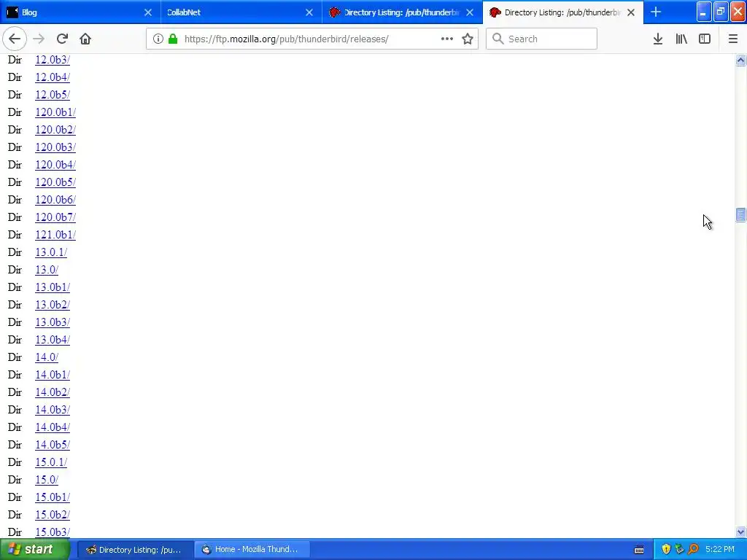Open the 14.0b3/ directory link
This screenshot has width=747, height=560.
[x=53, y=410]
